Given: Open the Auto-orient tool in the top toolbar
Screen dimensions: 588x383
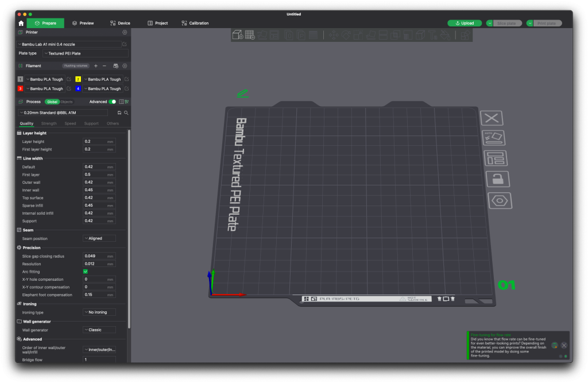Looking at the screenshot, I should (261, 34).
